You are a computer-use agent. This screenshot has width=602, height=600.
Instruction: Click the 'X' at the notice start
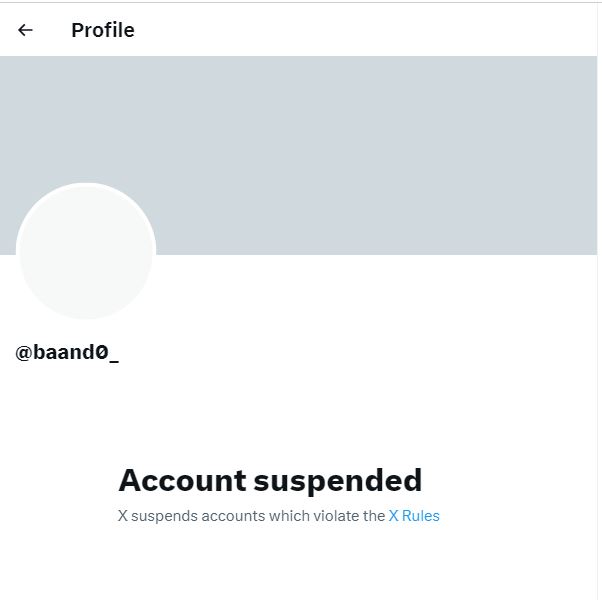[x=123, y=516]
